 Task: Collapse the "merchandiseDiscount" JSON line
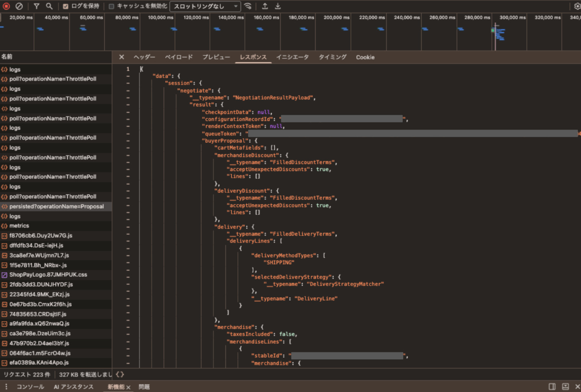128,155
